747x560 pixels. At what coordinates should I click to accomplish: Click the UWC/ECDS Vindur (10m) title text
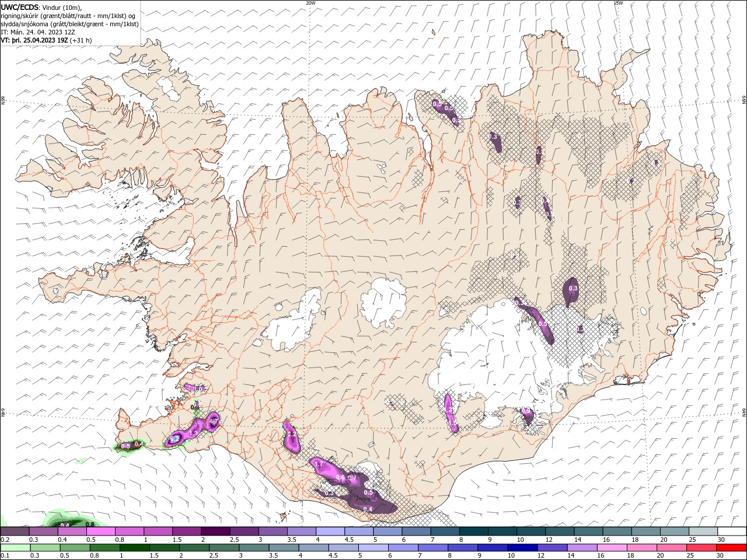point(41,7)
